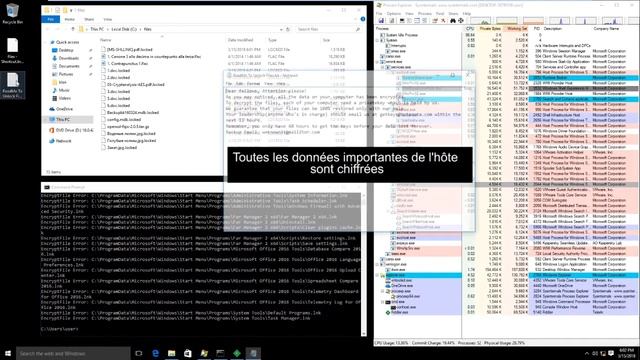The width and height of the screenshot is (640, 360).
Task: Sort by the CPU column header
Action: click(469, 29)
